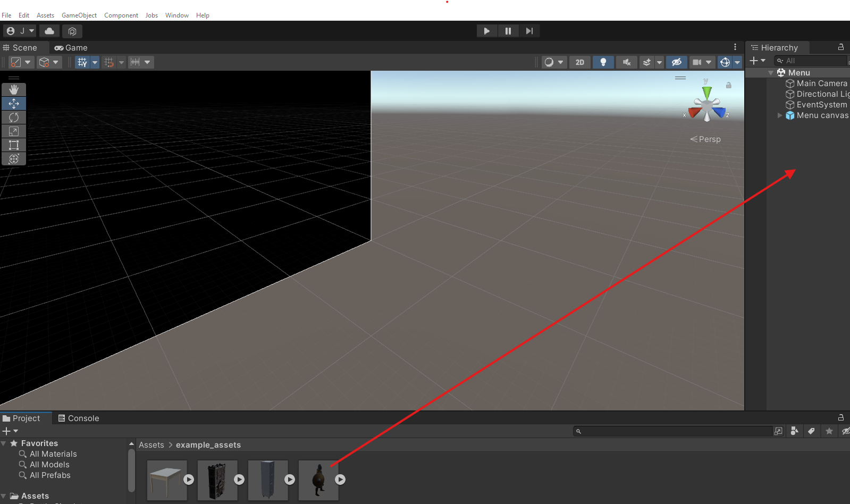Open the handle rotation dropdown arrow
The image size is (850, 504).
pos(56,62)
